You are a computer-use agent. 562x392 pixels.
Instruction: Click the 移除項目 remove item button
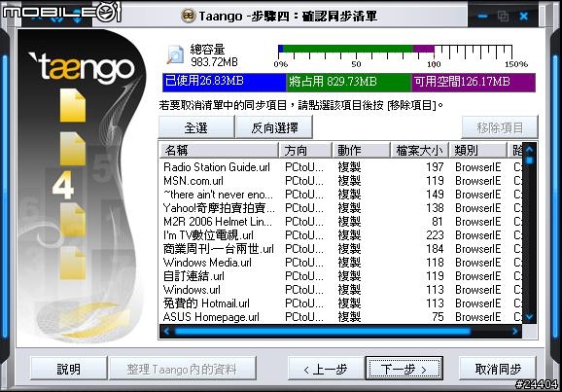pyautogui.click(x=500, y=127)
